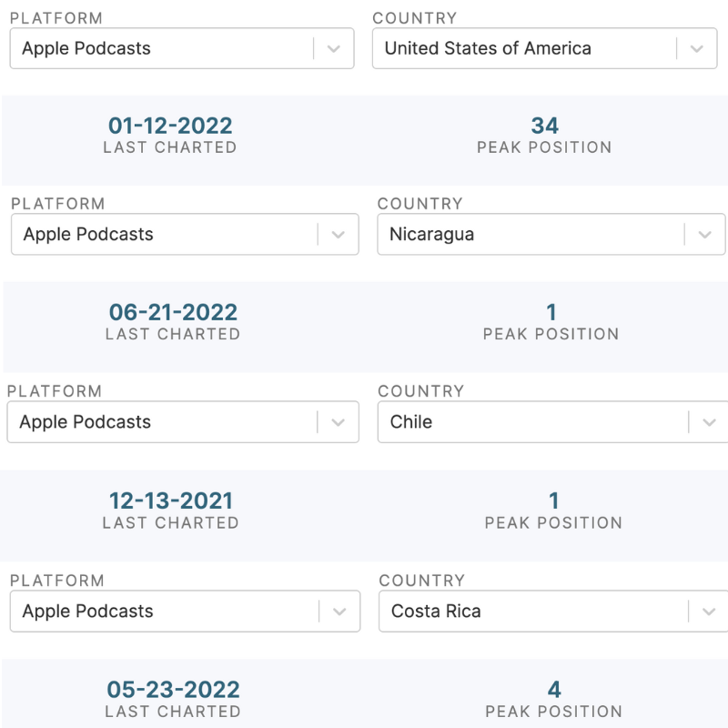Image resolution: width=728 pixels, height=728 pixels.
Task: Click platform chevron in the Chile row
Action: (339, 422)
